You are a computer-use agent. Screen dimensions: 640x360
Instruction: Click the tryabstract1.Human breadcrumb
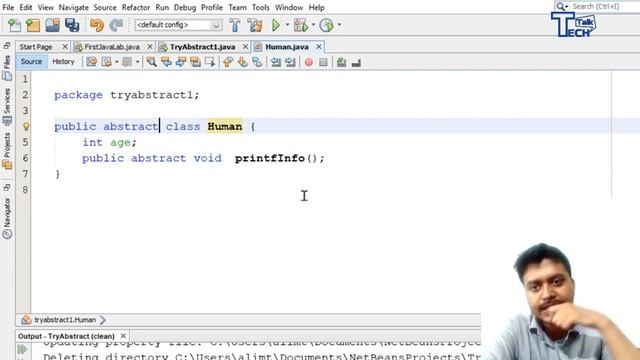[x=65, y=320]
